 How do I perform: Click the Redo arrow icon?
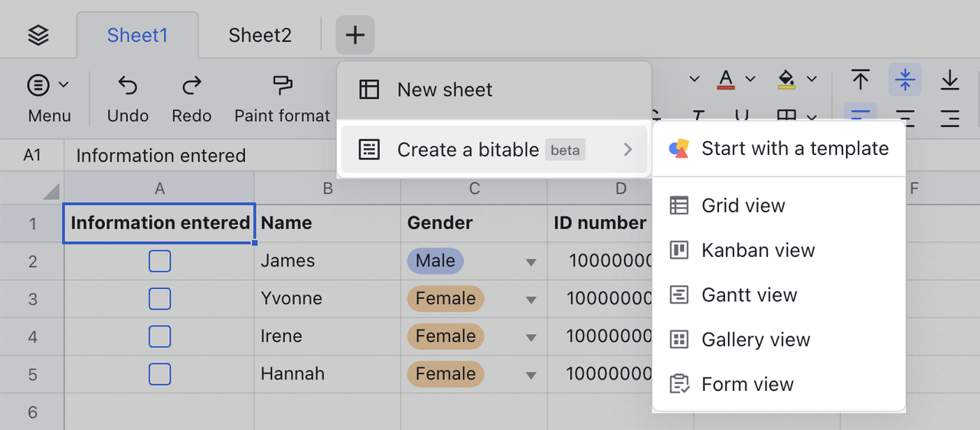point(191,85)
